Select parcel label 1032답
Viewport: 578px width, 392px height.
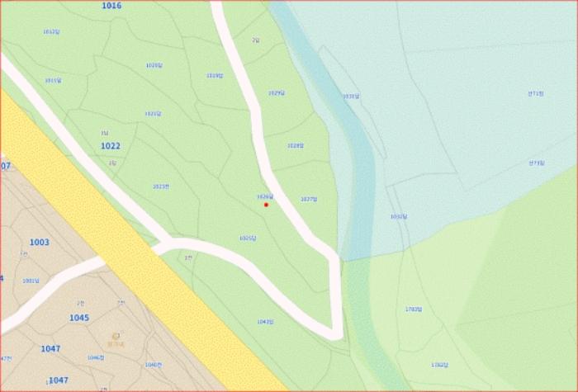pyautogui.click(x=399, y=217)
